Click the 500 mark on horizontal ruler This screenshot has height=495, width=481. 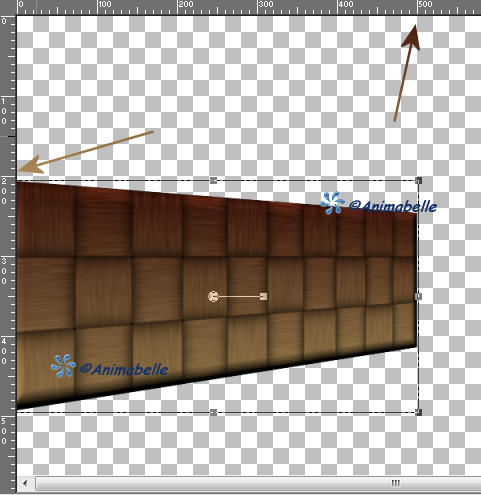(x=425, y=4)
